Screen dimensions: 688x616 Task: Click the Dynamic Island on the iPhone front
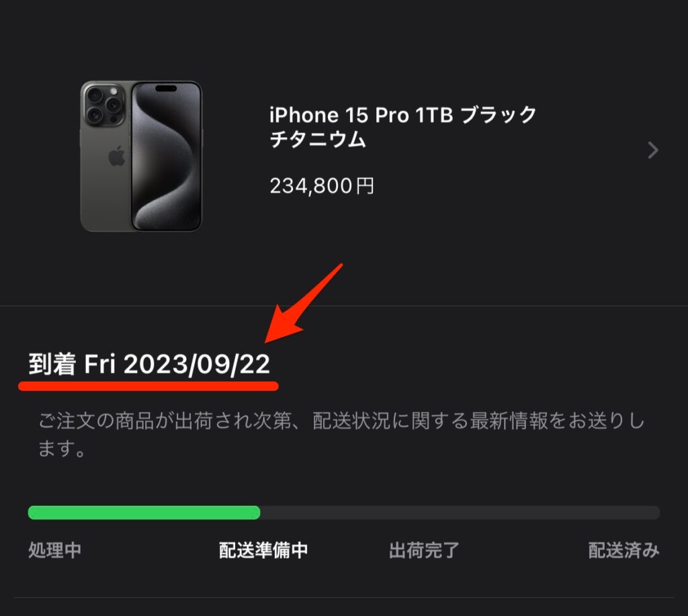point(166,88)
